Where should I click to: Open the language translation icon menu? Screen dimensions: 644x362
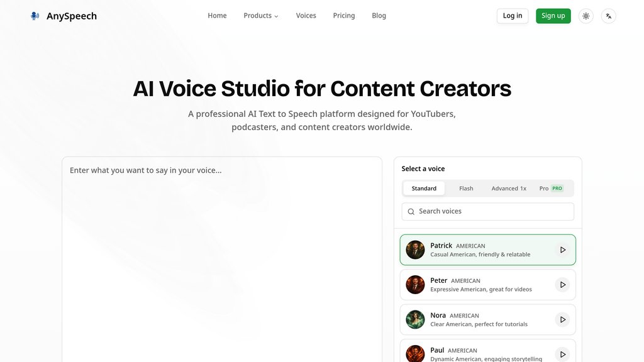point(609,16)
